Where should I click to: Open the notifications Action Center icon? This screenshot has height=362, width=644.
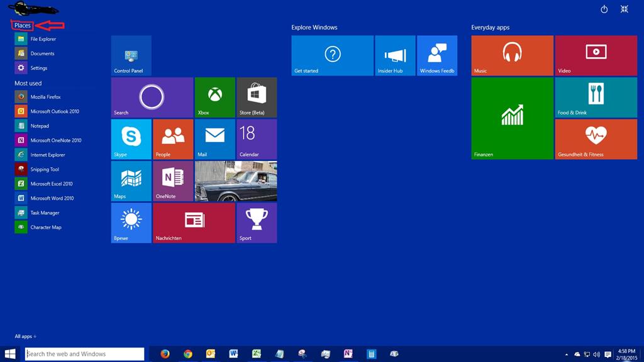[x=608, y=354]
